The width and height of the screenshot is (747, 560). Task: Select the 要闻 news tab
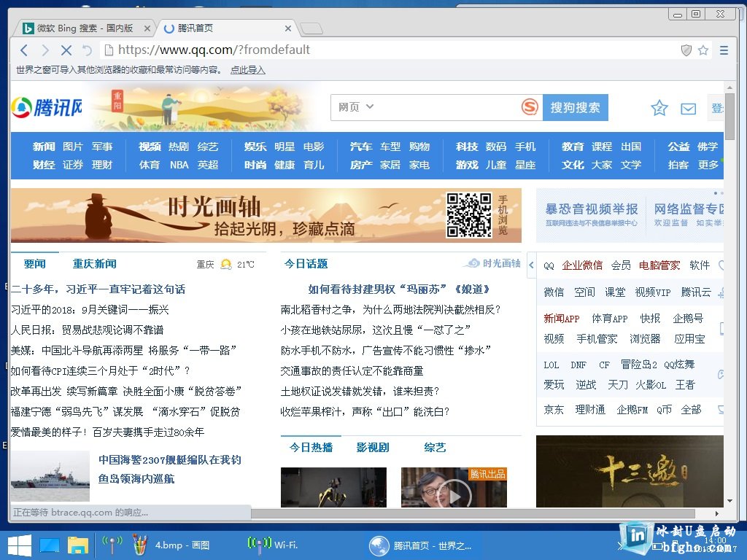pyautogui.click(x=35, y=264)
